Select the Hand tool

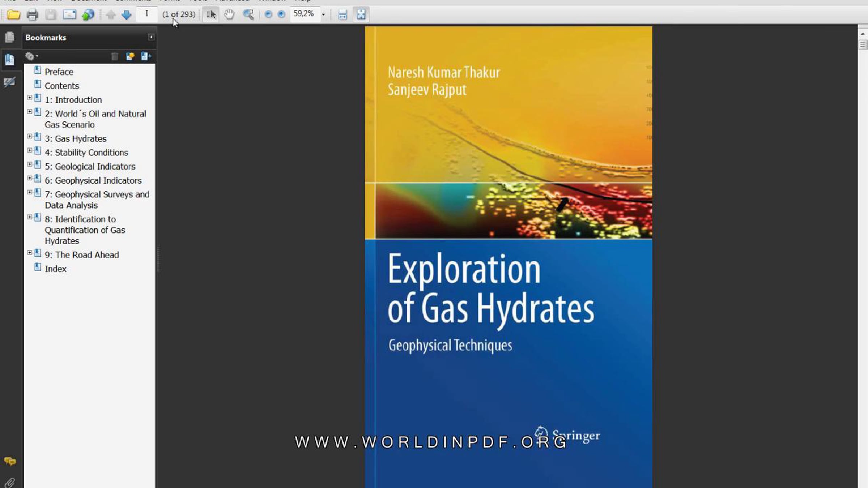[x=229, y=15]
